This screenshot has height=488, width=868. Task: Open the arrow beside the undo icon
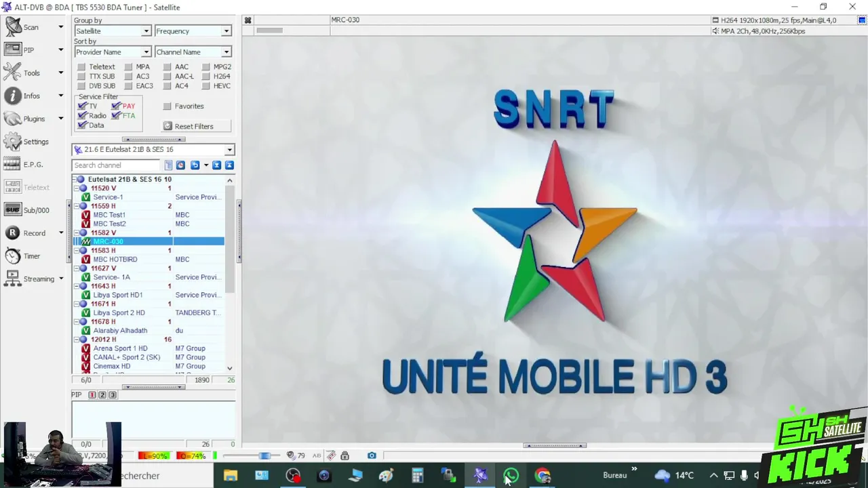point(206,165)
